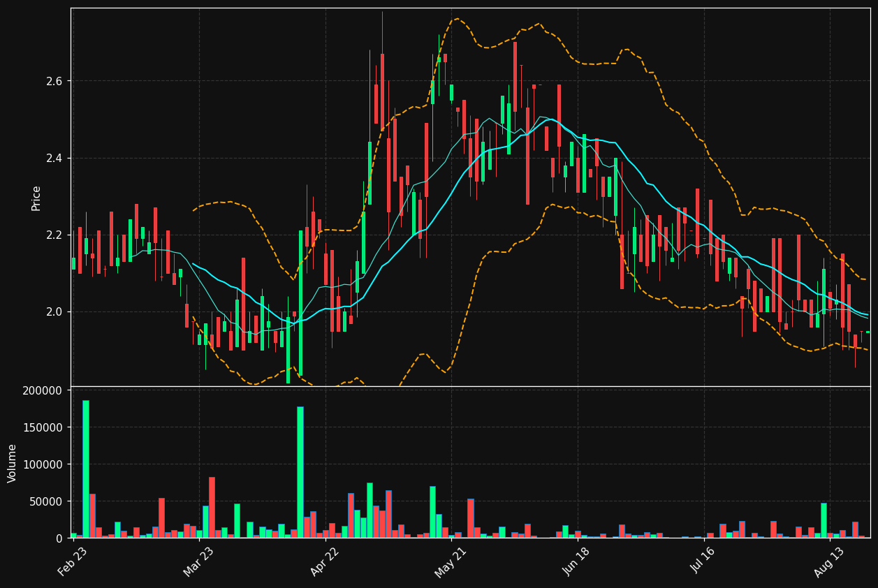
Task: Click the "Feb 23" date label
Action: 73,561
